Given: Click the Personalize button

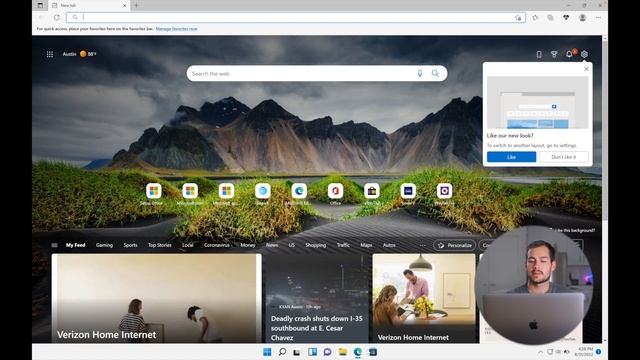Looking at the screenshot, I should pyautogui.click(x=455, y=245).
